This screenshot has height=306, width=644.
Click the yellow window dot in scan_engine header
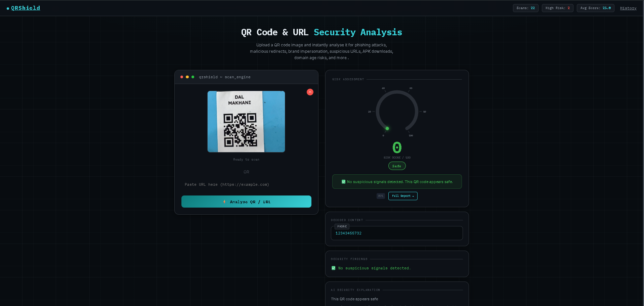187,77
